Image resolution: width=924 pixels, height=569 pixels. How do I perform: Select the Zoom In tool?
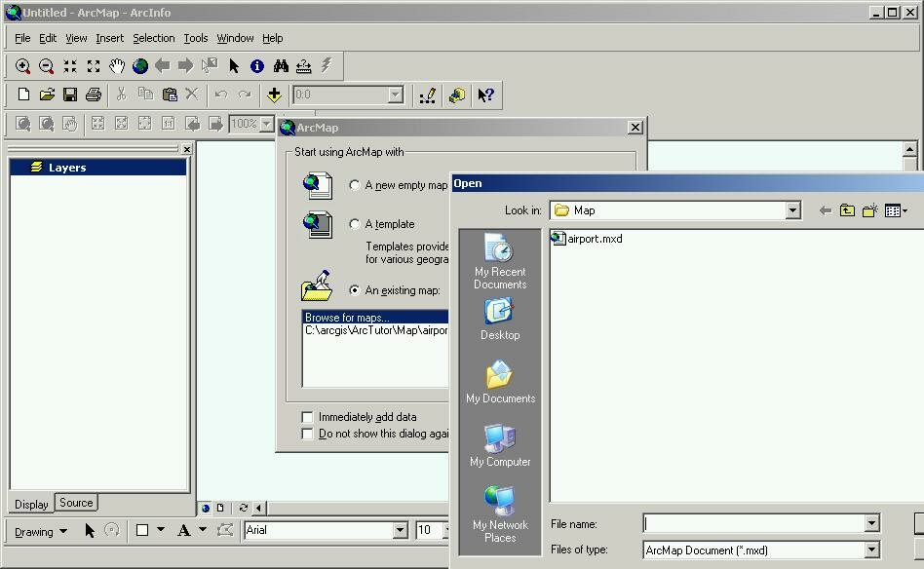[23, 66]
